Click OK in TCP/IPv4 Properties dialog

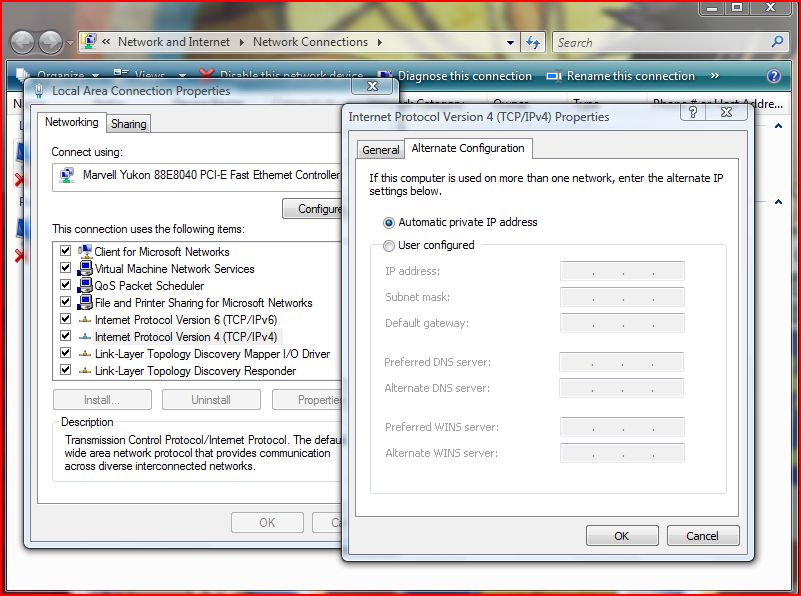[x=622, y=536]
